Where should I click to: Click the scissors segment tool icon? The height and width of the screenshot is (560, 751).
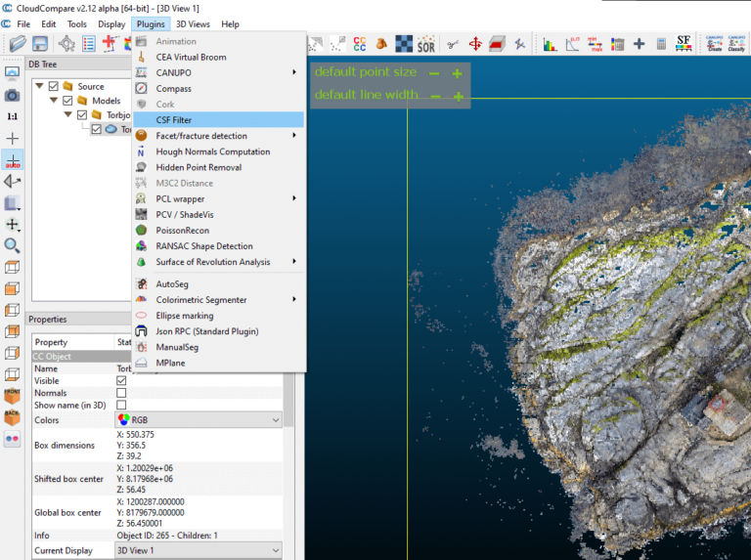coord(453,44)
